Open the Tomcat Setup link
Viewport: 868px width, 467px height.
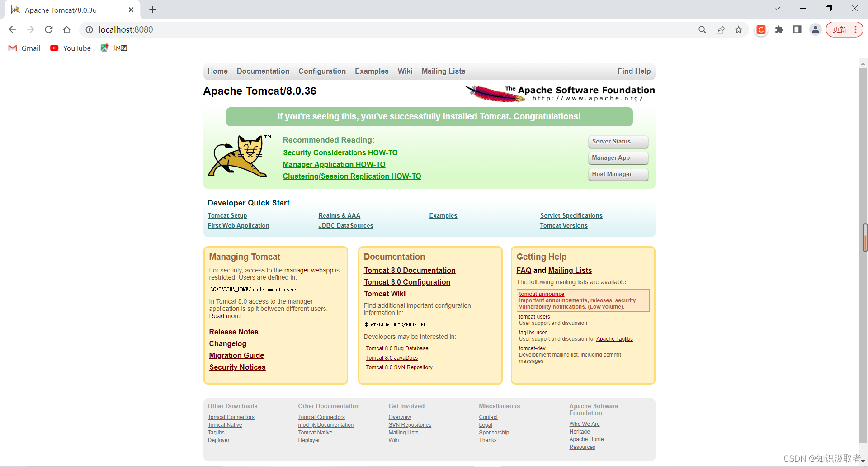(x=227, y=215)
